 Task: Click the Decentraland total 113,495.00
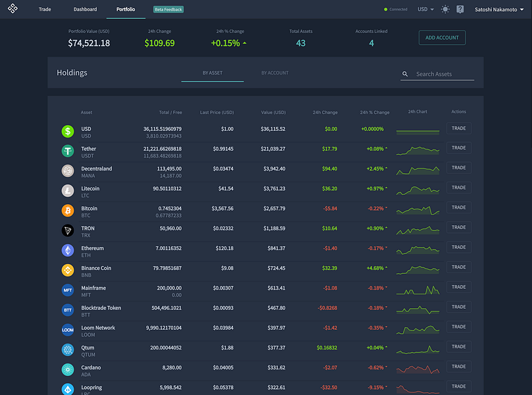(x=169, y=169)
